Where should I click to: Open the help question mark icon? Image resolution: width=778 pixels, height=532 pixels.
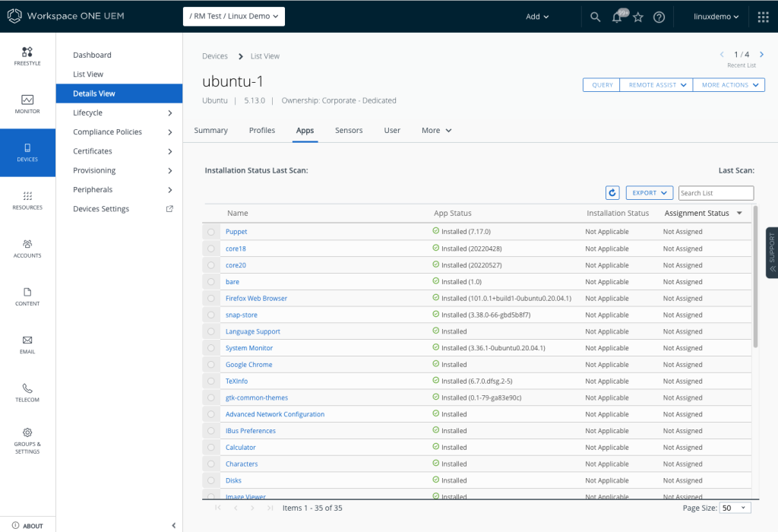pyautogui.click(x=659, y=17)
